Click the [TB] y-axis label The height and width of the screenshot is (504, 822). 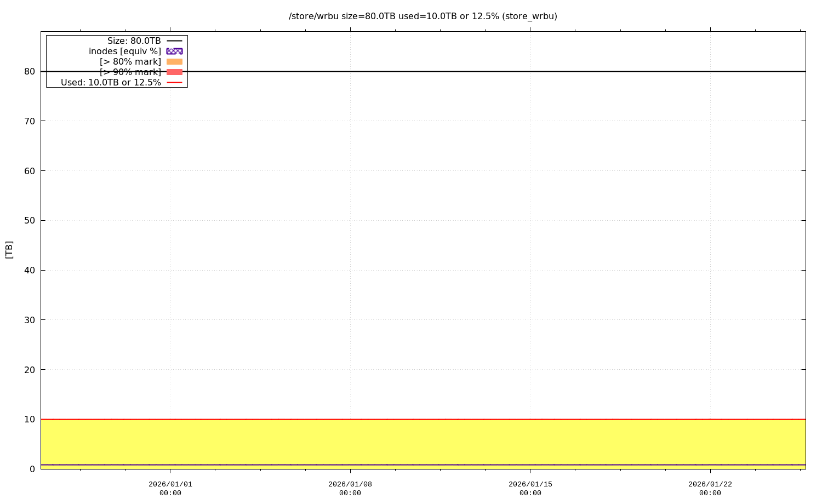(9, 250)
